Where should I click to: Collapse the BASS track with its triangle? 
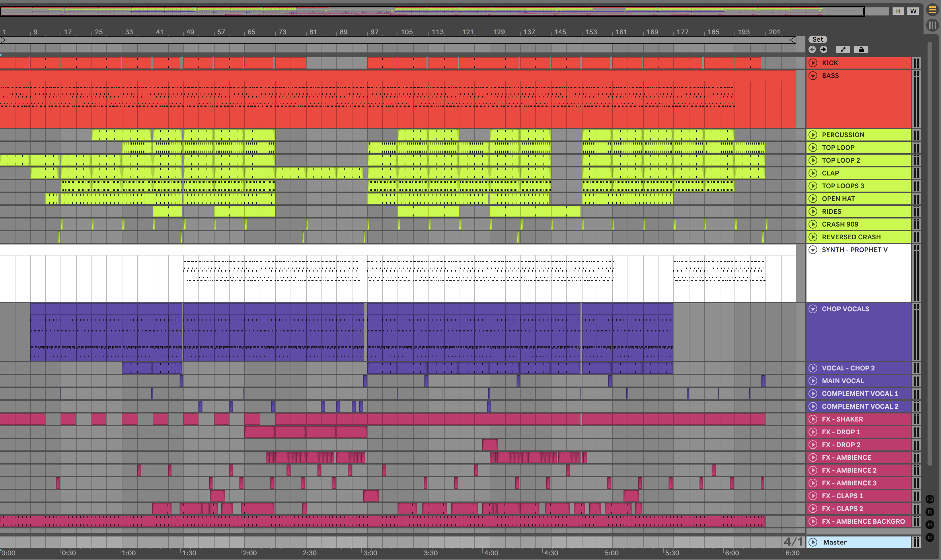(x=813, y=76)
